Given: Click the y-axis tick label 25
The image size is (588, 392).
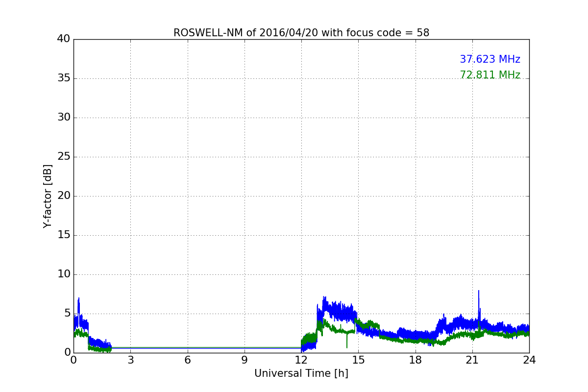Looking at the screenshot, I should pos(64,157).
